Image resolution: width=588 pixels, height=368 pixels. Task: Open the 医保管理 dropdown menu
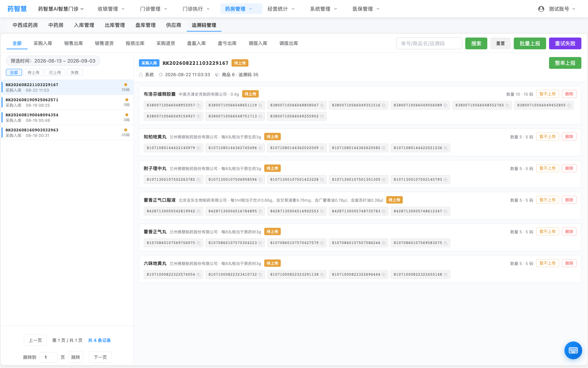click(x=366, y=9)
